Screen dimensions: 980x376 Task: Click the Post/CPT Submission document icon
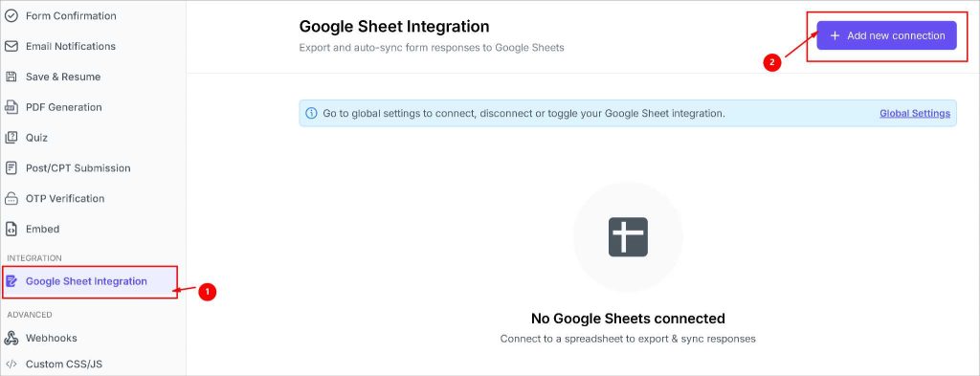pos(11,168)
